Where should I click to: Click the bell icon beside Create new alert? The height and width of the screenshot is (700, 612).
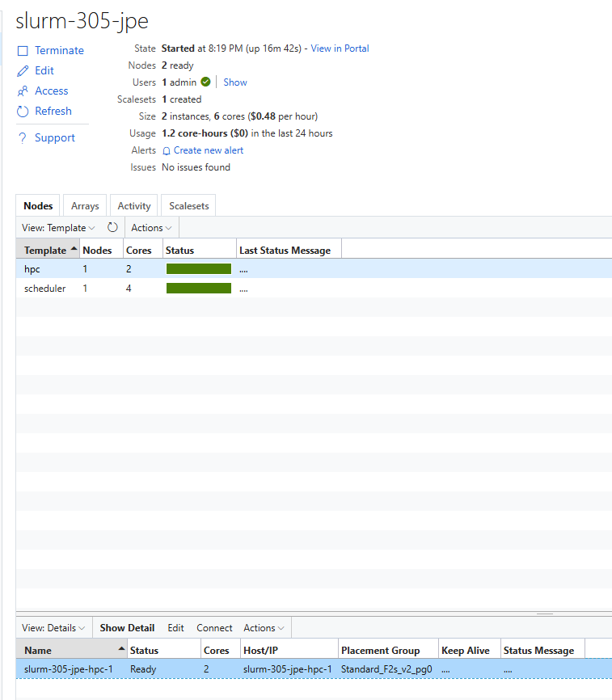167,151
